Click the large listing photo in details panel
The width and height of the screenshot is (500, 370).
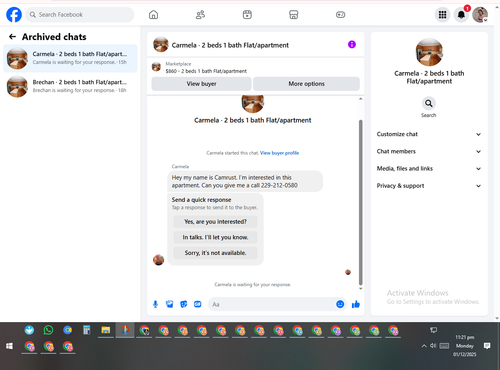[x=429, y=52]
